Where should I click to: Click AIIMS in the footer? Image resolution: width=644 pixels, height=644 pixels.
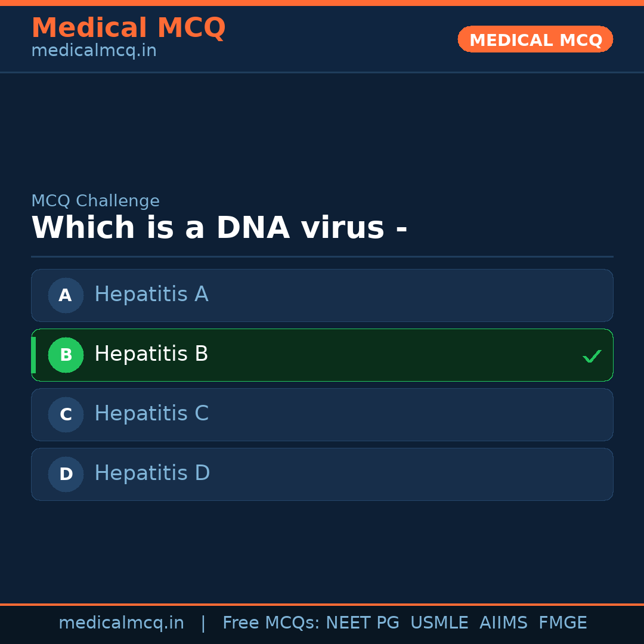[x=503, y=623]
